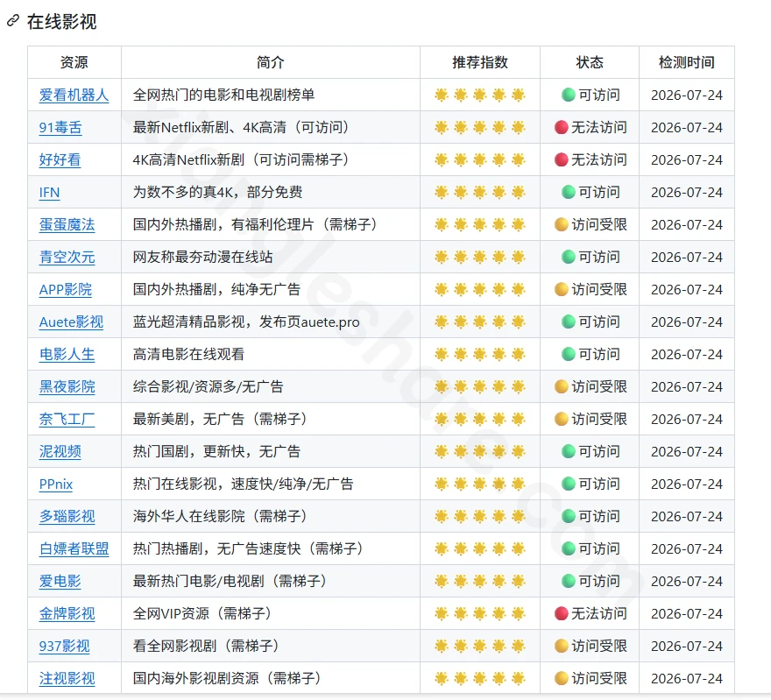Image resolution: width=771 pixels, height=700 pixels.
Task: Open the 电影人生 link
Action: [67, 355]
